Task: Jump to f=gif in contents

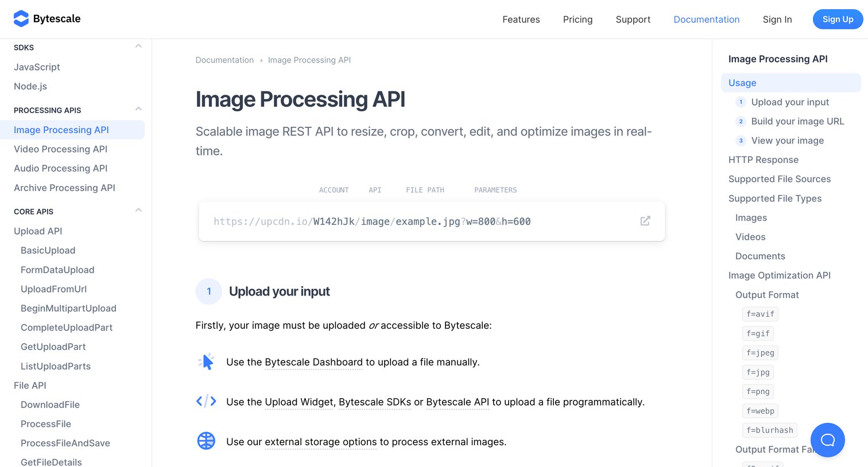Action: tap(758, 333)
